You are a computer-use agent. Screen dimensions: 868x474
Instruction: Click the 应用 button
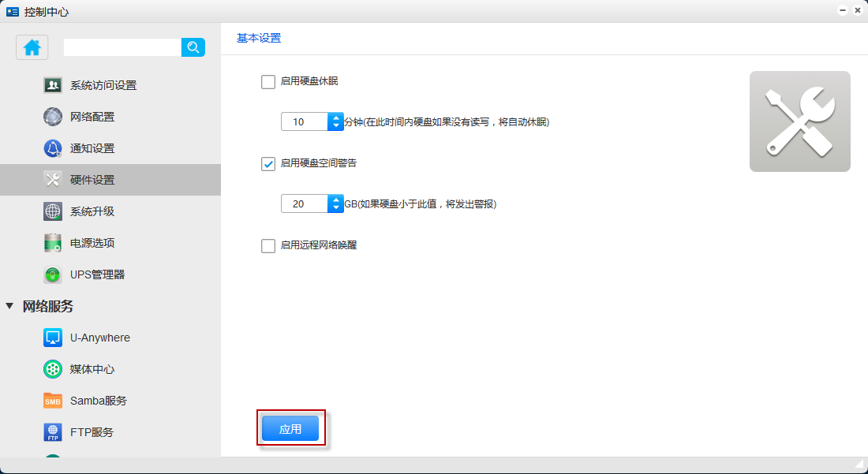(x=290, y=429)
